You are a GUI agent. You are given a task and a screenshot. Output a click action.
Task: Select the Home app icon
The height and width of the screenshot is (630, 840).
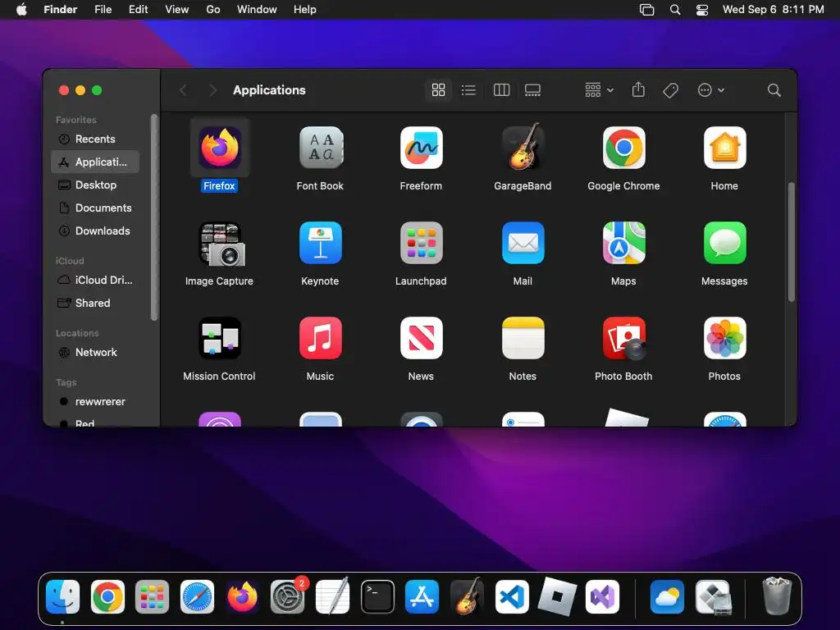click(x=724, y=148)
